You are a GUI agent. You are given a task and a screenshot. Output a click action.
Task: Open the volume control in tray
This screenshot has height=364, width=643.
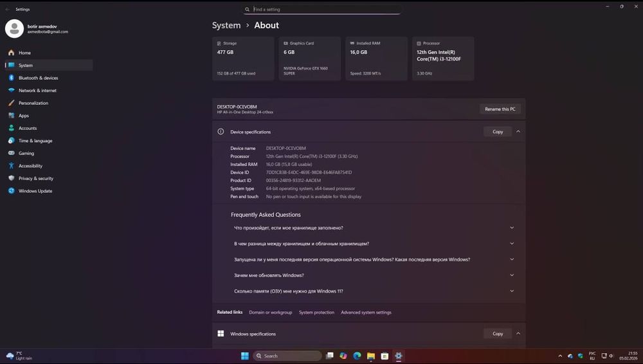tap(611, 356)
